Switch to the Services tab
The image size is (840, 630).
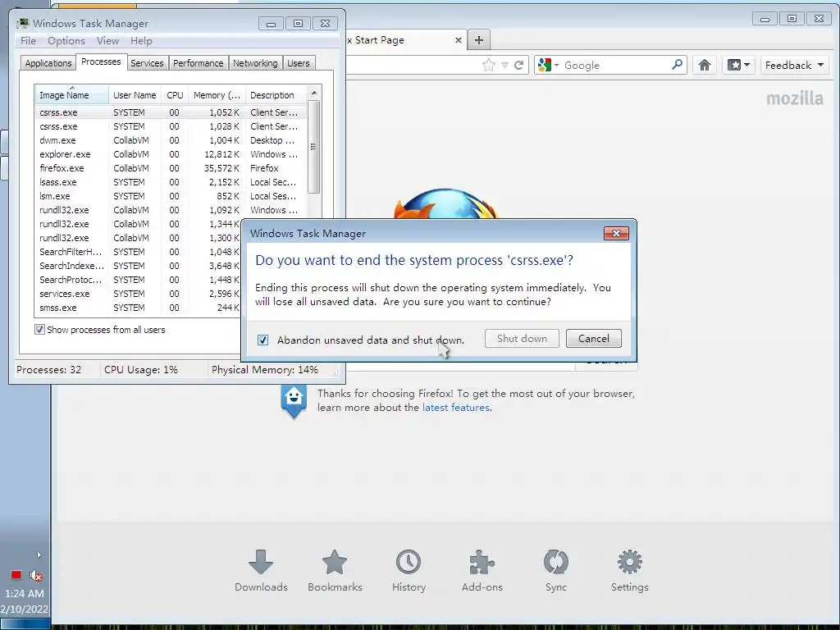[147, 63]
